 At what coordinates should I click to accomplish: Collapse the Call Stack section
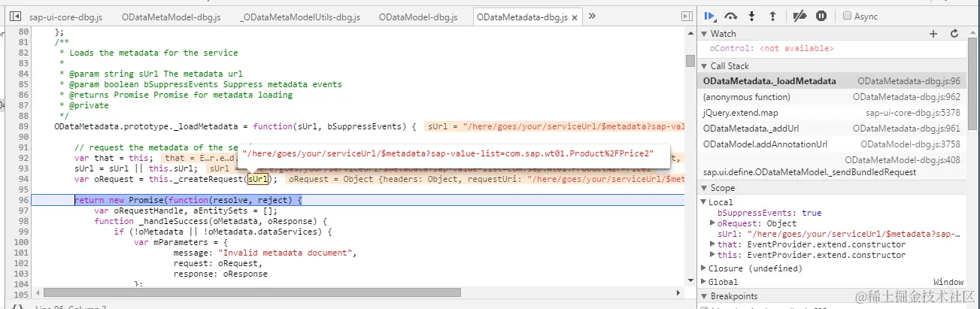pos(704,66)
